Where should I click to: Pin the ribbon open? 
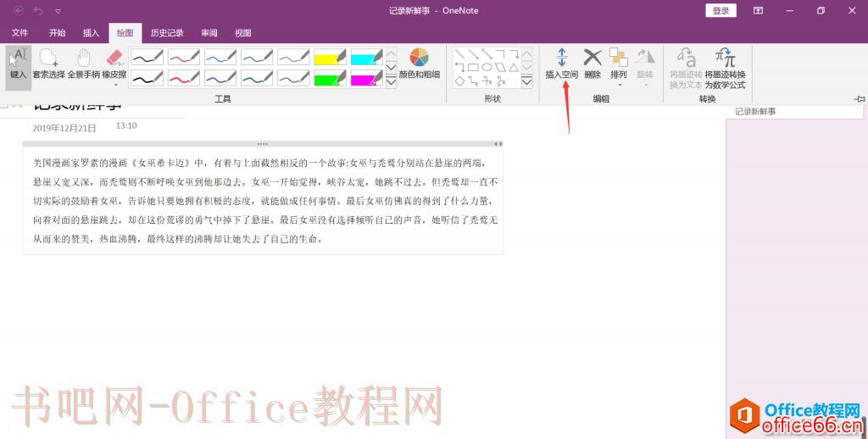(x=860, y=98)
